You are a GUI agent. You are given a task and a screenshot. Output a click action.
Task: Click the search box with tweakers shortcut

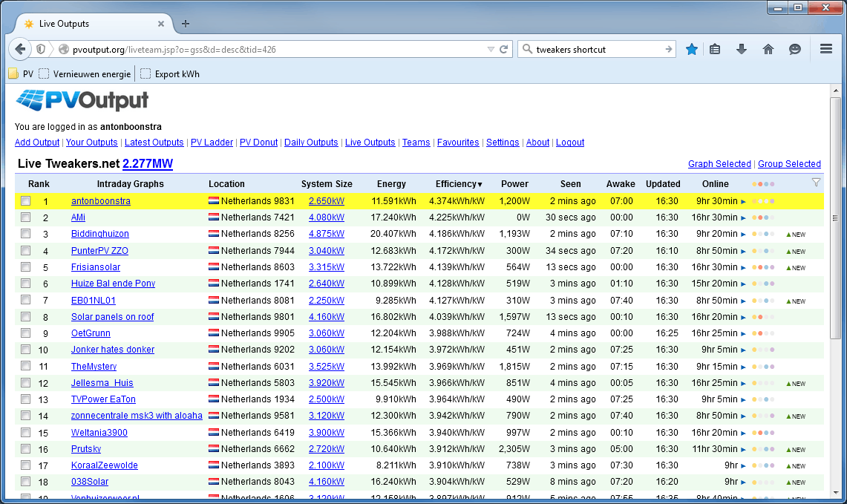[595, 49]
